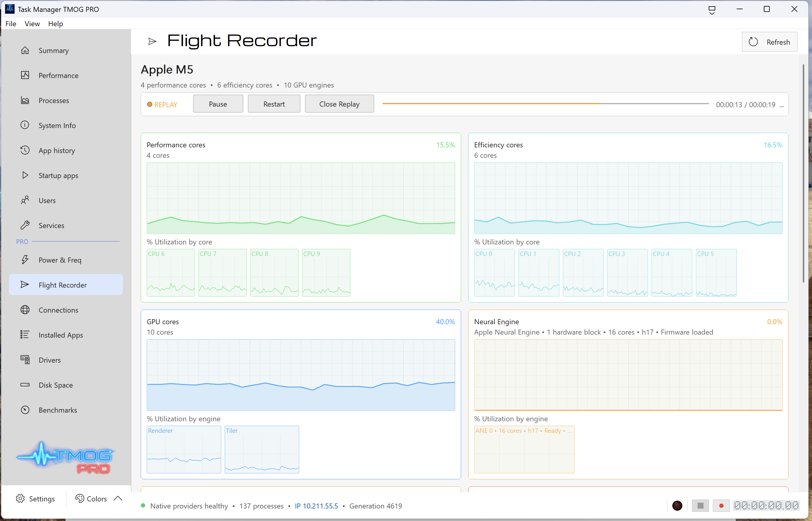
Task: Open Performance from the sidebar chart icon
Action: point(25,75)
